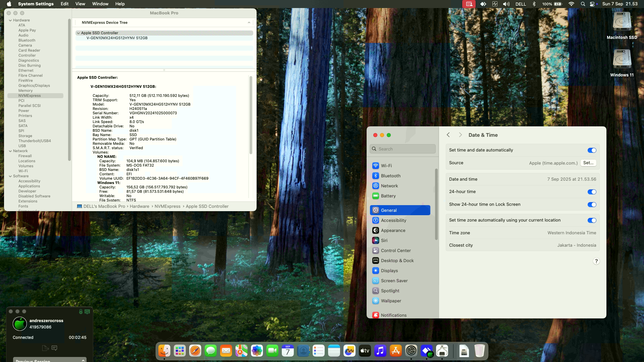The image size is (644, 362).
Task: Open Launchpad from the Dock
Action: 180,351
